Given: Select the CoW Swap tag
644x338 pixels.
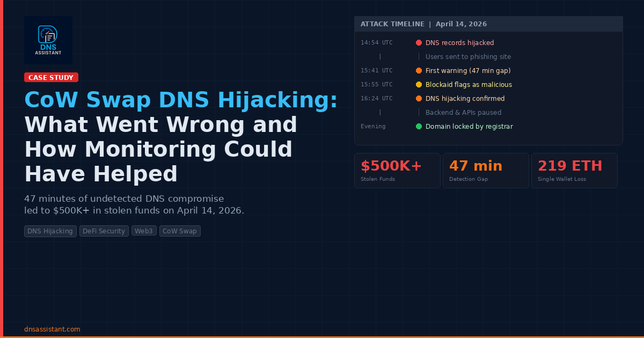Looking at the screenshot, I should (x=180, y=231).
